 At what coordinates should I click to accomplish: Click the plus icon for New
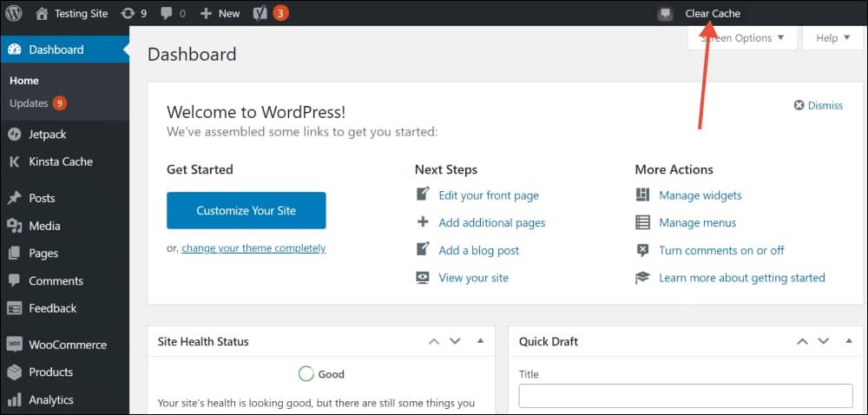(x=206, y=13)
